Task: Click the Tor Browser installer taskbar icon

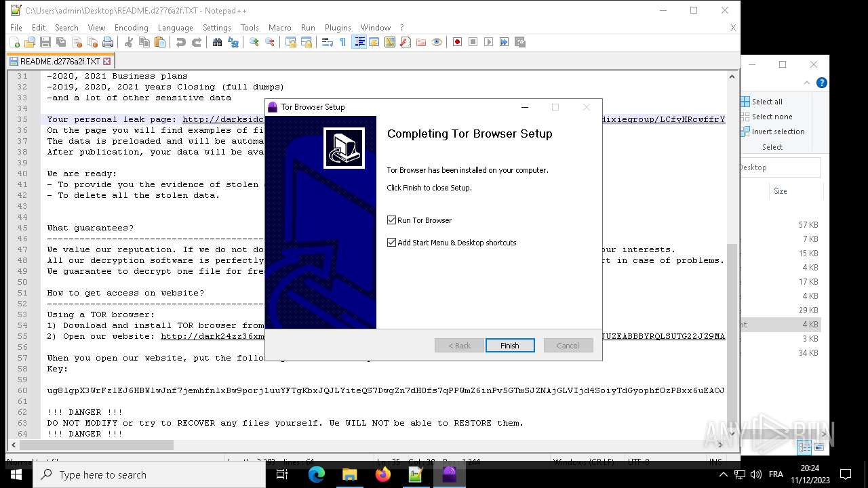Action: (449, 474)
